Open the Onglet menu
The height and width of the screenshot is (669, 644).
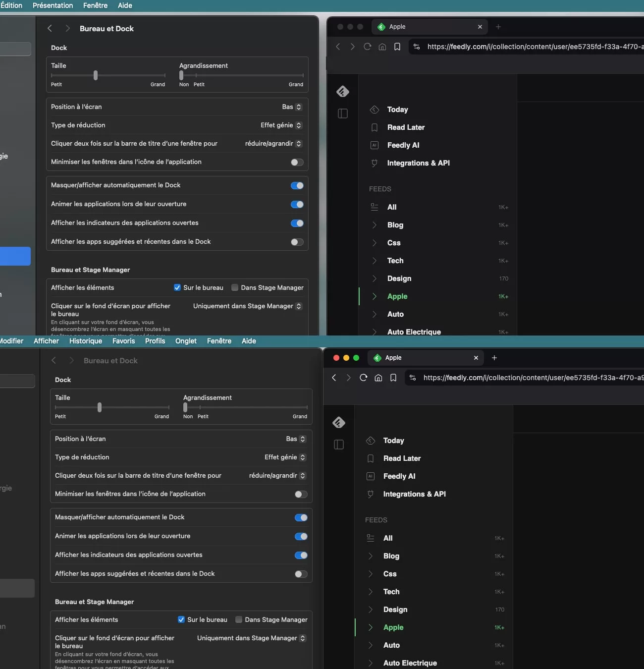coord(186,341)
